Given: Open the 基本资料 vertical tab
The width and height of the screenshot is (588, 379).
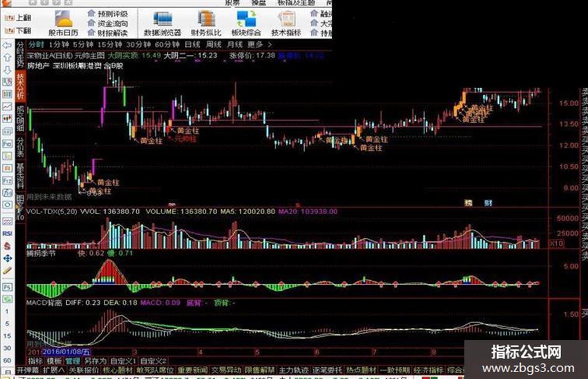Looking at the screenshot, I should (21, 176).
